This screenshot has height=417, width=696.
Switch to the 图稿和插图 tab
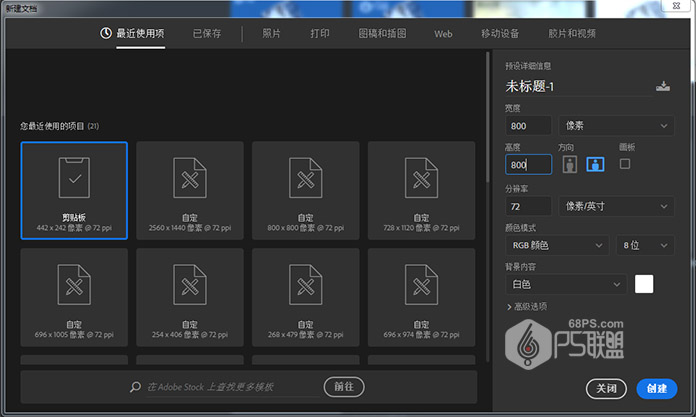coord(382,33)
